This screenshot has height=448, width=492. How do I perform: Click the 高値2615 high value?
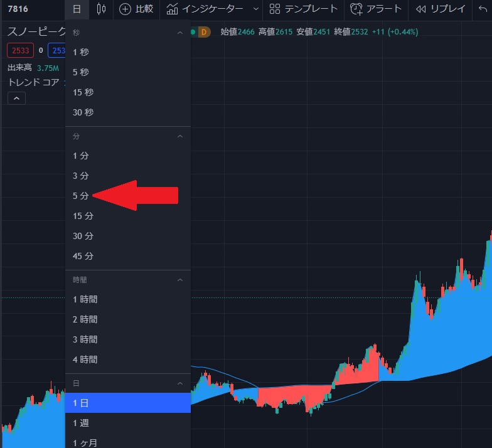[275, 32]
